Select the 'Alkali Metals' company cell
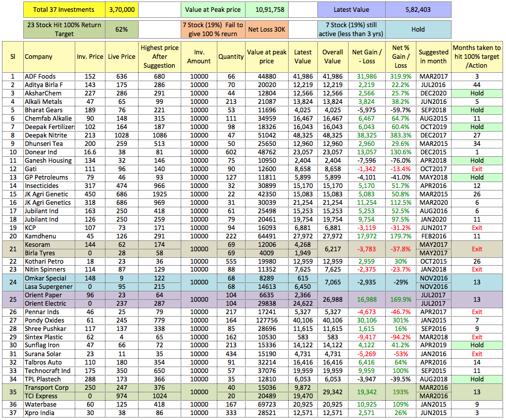Image resolution: width=506 pixels, height=420 pixels. [49, 101]
